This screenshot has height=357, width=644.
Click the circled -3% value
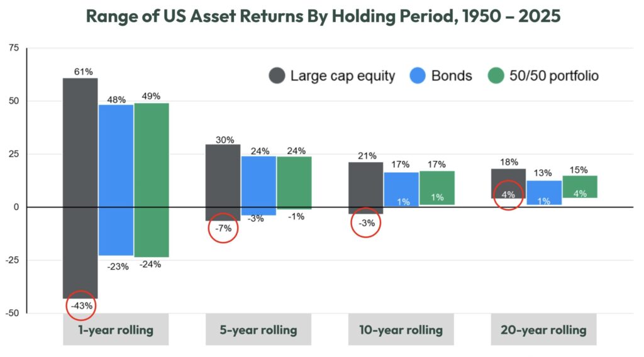[x=366, y=223]
